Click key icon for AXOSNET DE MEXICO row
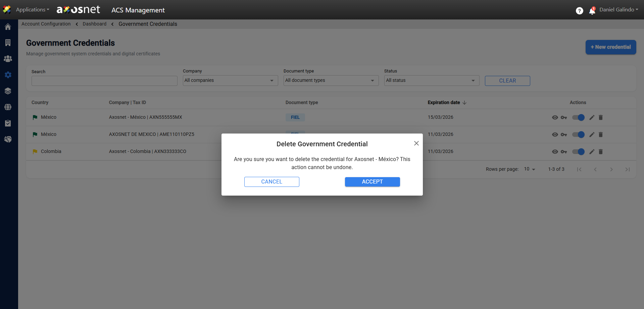This screenshot has height=309, width=644. (x=564, y=135)
